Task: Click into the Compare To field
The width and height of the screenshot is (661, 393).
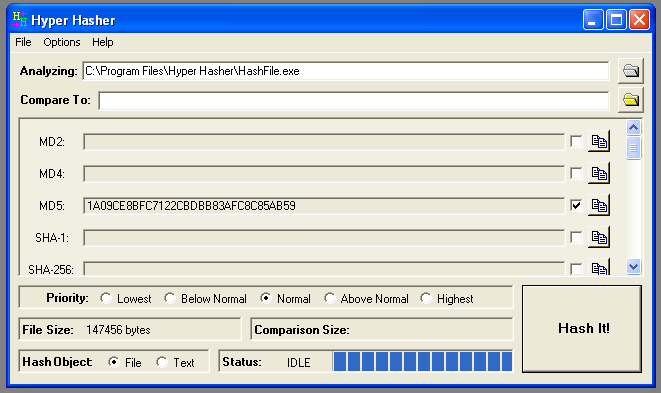Action: 354,101
